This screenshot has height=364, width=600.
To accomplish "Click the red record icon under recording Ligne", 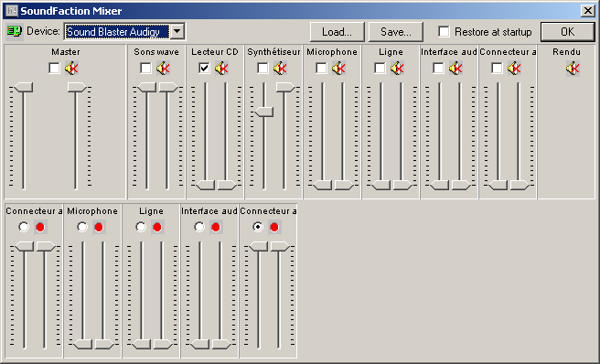I will (157, 228).
